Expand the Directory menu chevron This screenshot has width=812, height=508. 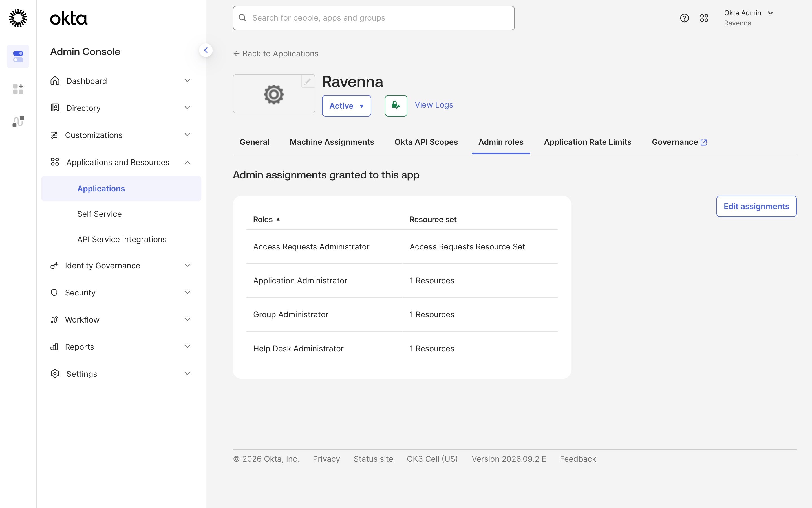point(187,108)
